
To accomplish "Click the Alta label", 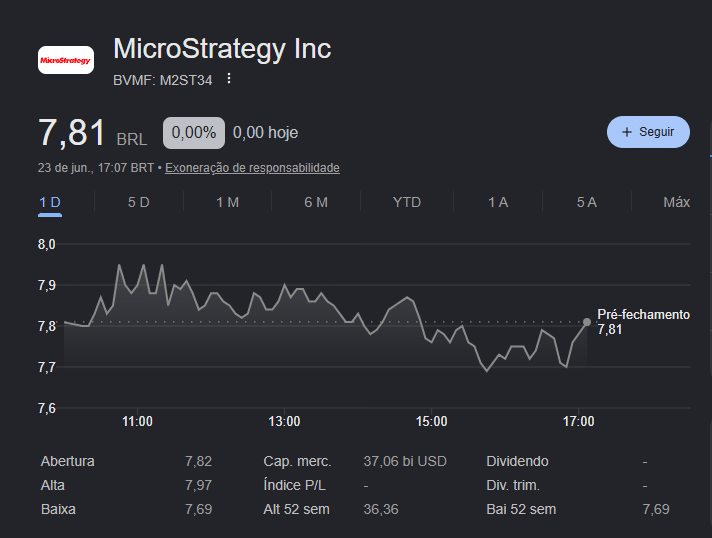I will [53, 485].
